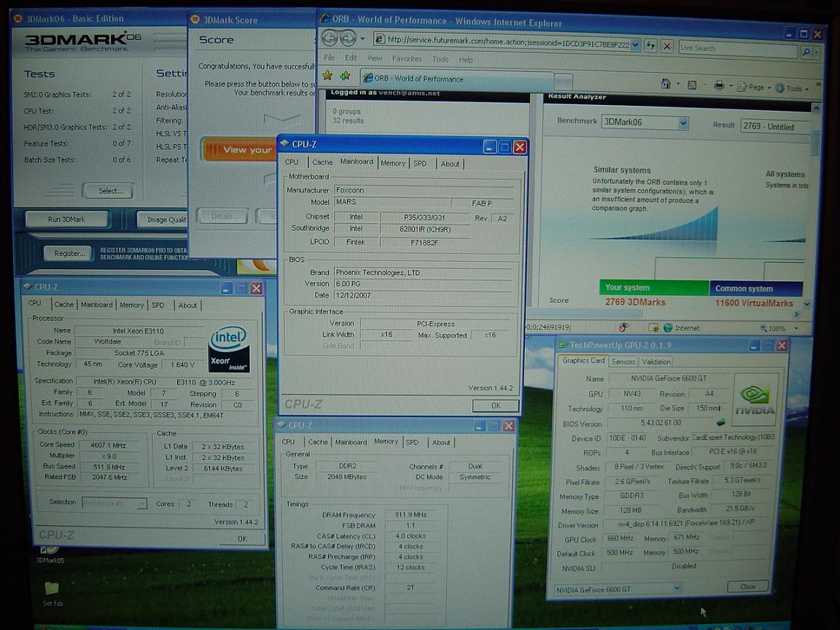Click the 2769 3DMarks score text
The height and width of the screenshot is (630, 840).
tap(635, 302)
